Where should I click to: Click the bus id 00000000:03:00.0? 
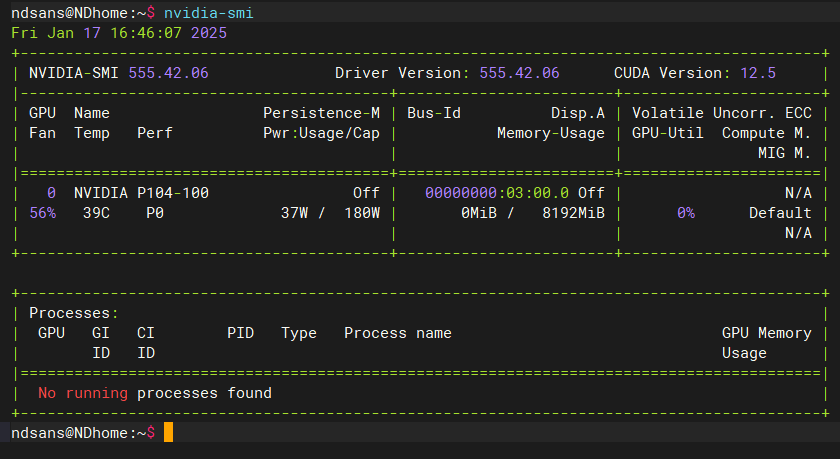[x=497, y=193]
